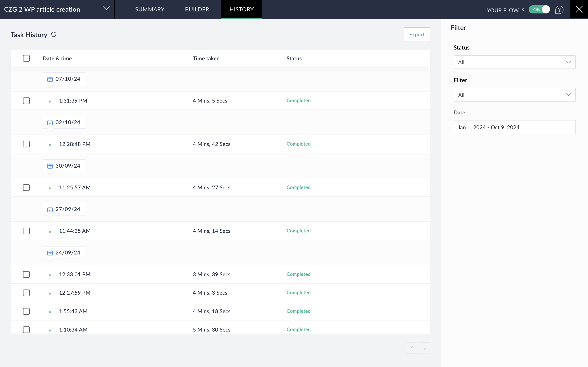
Task: Select the 1:31:39 PM task checkbox
Action: (26, 101)
